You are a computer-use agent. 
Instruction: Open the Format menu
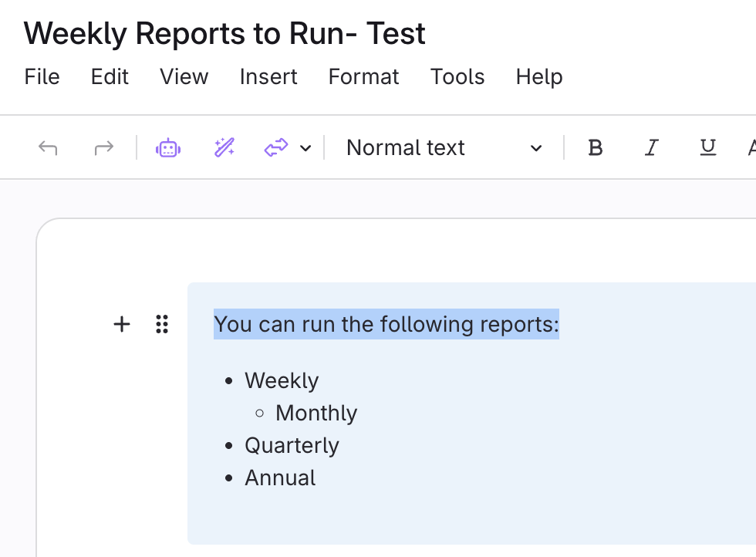363,77
